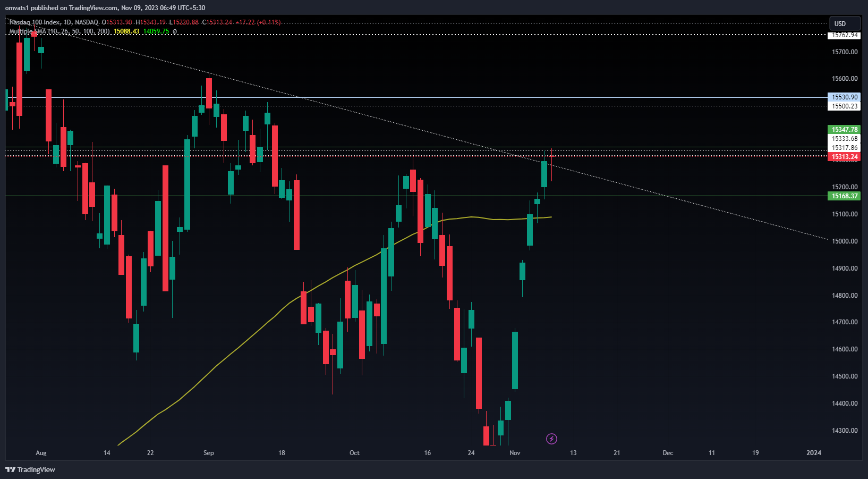The height and width of the screenshot is (479, 868).
Task: Click the Sep label on time axis
Action: [x=209, y=453]
